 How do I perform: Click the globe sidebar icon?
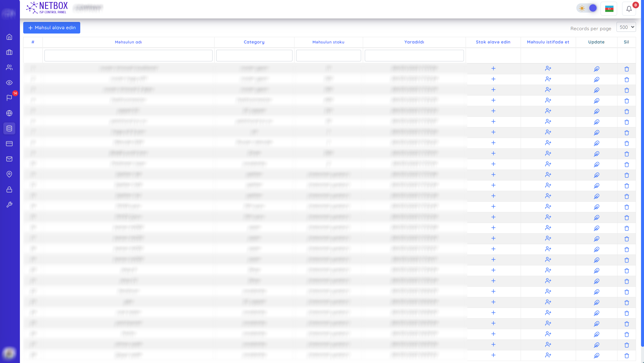9,113
